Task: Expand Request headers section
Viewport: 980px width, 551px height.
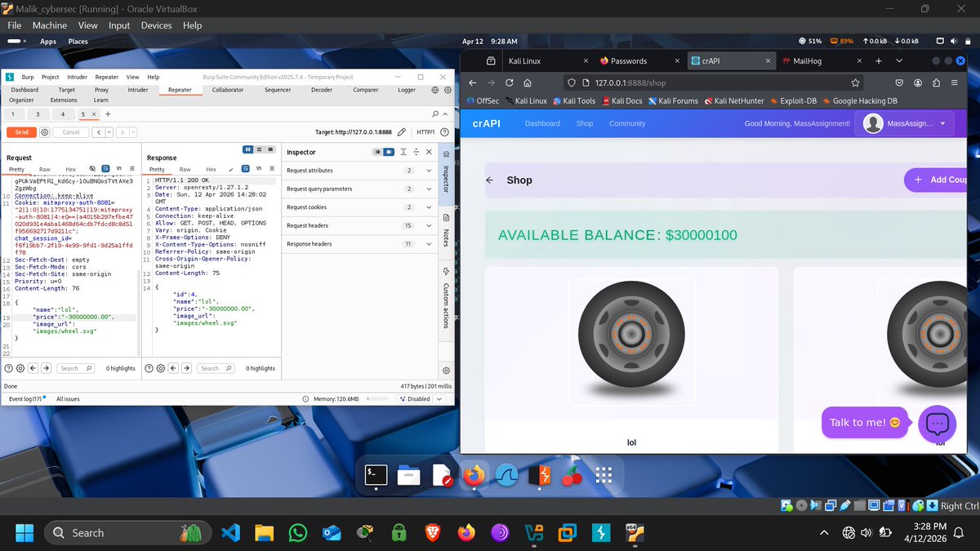Action: tap(360, 225)
